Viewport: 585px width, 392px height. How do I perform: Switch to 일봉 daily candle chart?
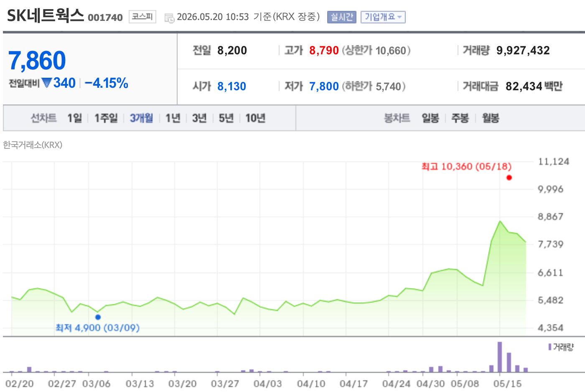click(430, 118)
